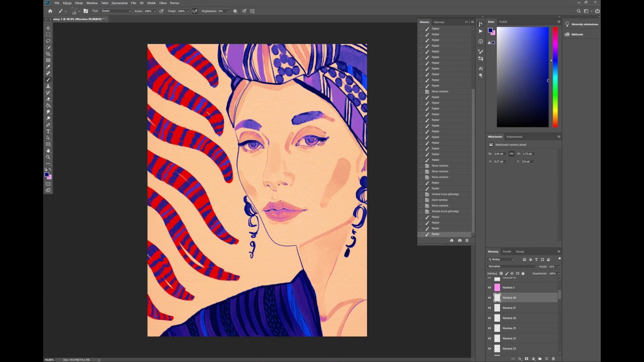The width and height of the screenshot is (644, 362).
Task: Click the X: 0,27 cal field
Action: tap(500, 161)
